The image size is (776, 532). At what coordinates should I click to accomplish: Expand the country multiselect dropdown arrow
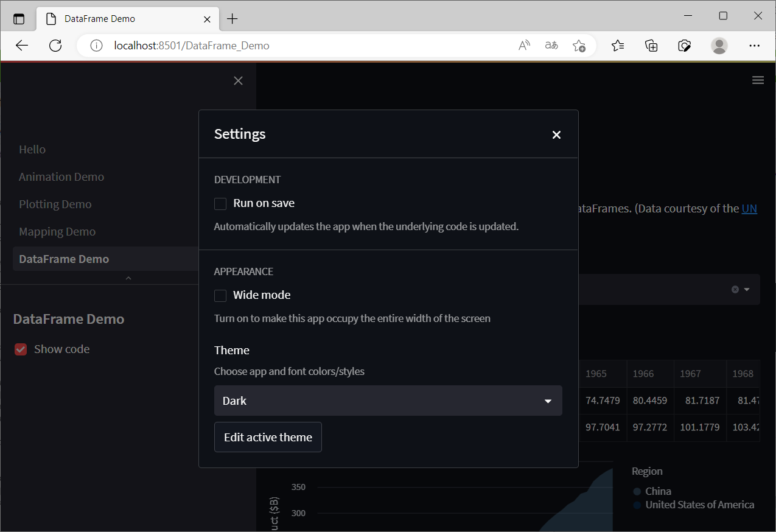[x=747, y=289]
